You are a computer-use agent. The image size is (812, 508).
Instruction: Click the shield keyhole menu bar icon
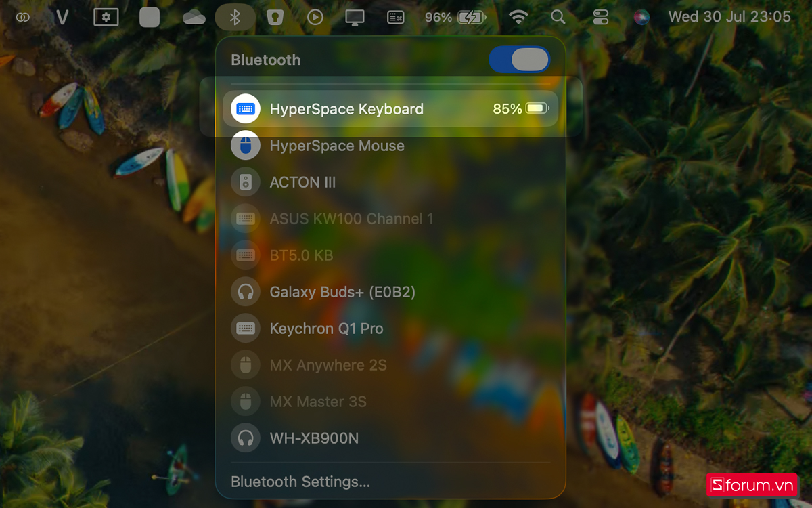(x=274, y=17)
